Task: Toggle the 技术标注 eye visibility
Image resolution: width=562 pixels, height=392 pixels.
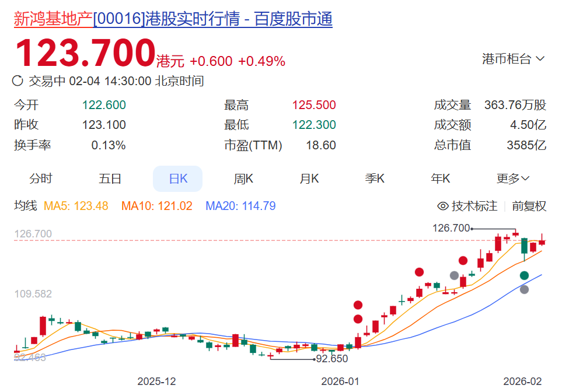Action: click(x=443, y=206)
